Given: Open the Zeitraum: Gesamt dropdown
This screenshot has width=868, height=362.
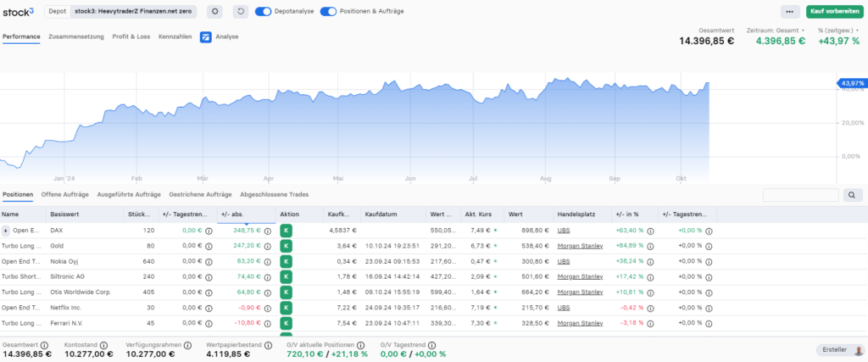Looking at the screenshot, I should point(776,31).
